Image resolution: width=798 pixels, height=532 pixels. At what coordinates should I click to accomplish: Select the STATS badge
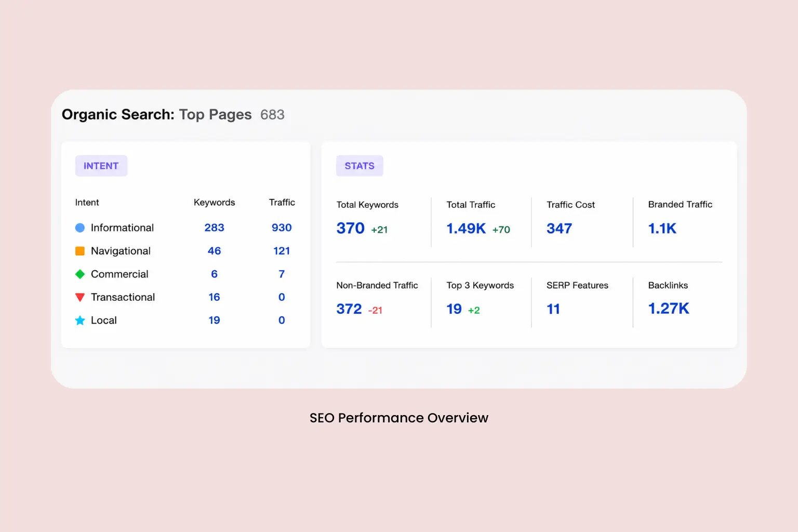360,166
